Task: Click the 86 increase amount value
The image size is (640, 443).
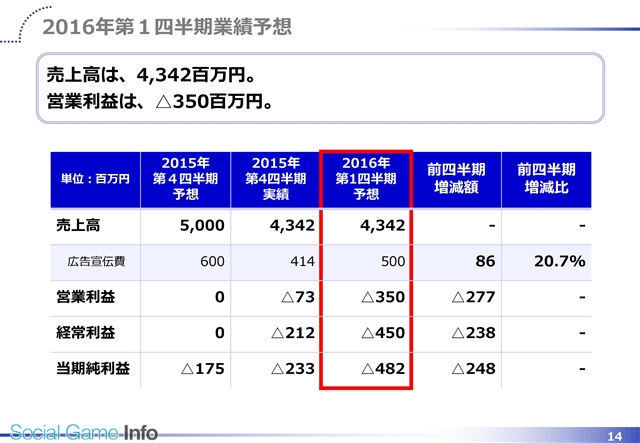Action: (x=485, y=261)
